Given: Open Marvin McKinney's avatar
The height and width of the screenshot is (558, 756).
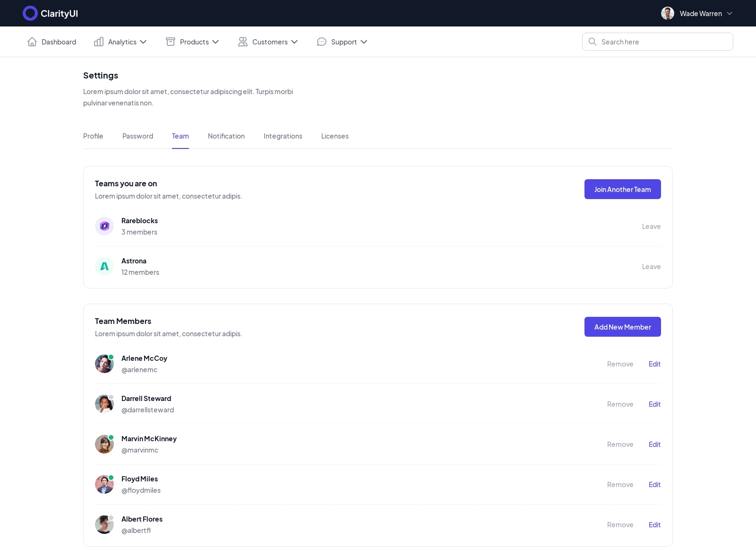Looking at the screenshot, I should point(104,444).
